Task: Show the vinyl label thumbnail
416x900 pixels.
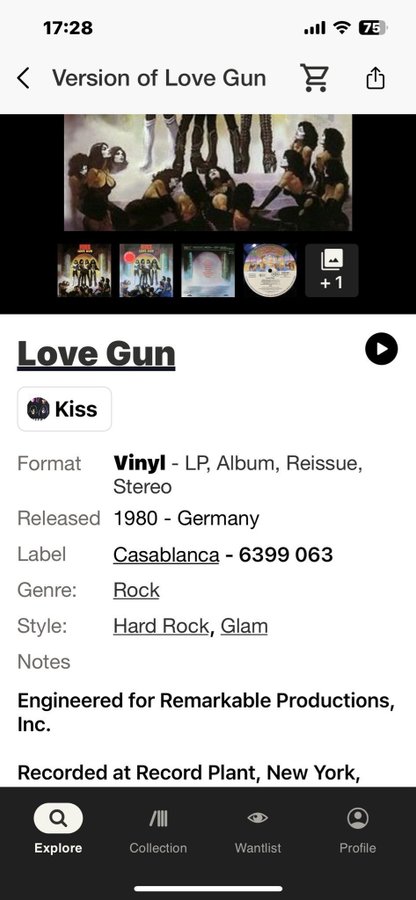Action: pyautogui.click(x=270, y=270)
